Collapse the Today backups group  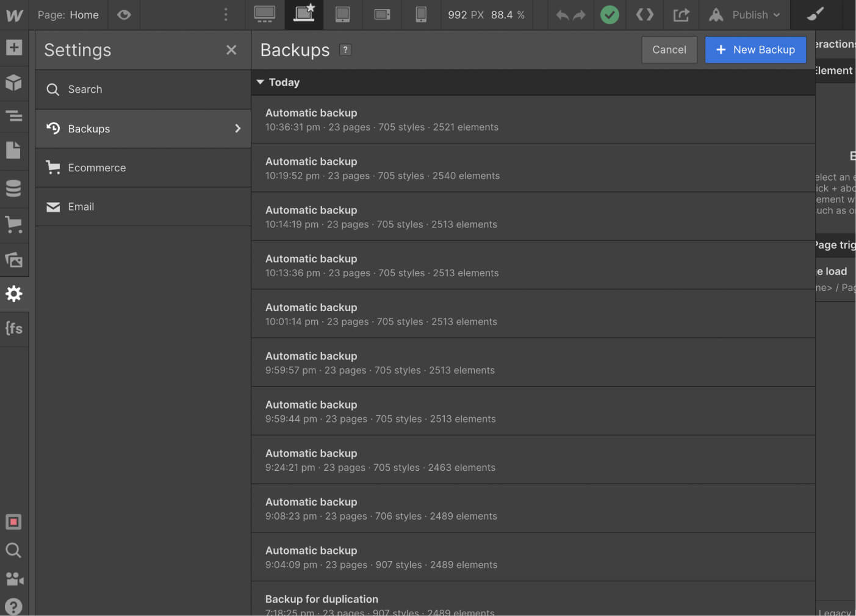261,82
